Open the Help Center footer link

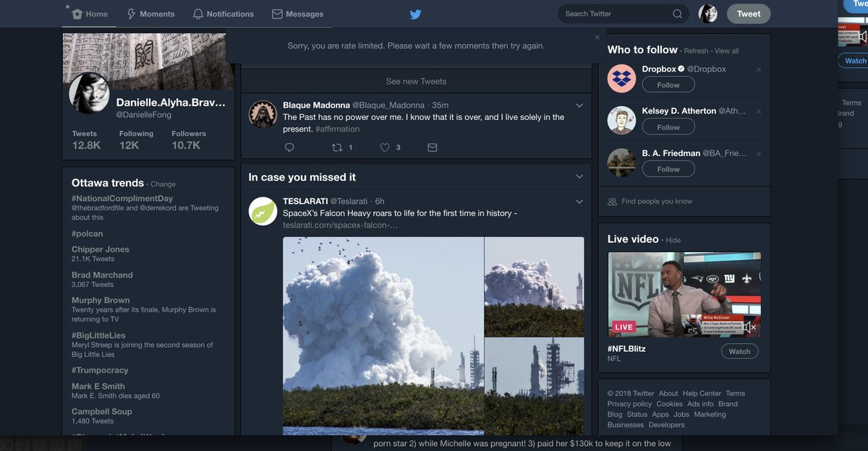tap(702, 394)
